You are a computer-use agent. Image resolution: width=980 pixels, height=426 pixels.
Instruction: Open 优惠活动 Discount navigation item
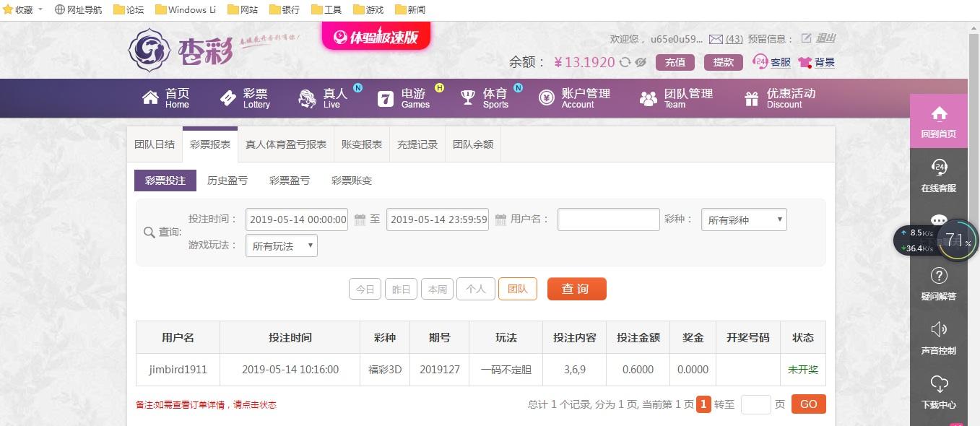tap(780, 98)
